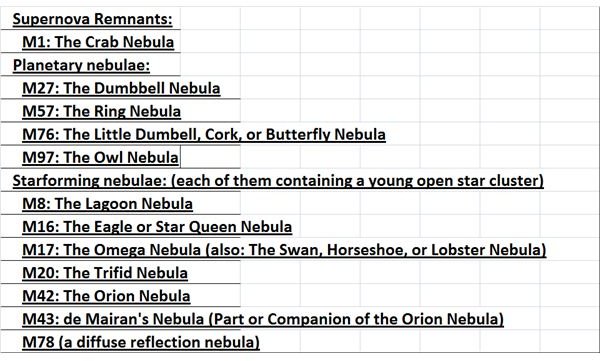Open the M1: The Crab Nebula link
This screenshot has height=361, width=600.
pyautogui.click(x=98, y=42)
